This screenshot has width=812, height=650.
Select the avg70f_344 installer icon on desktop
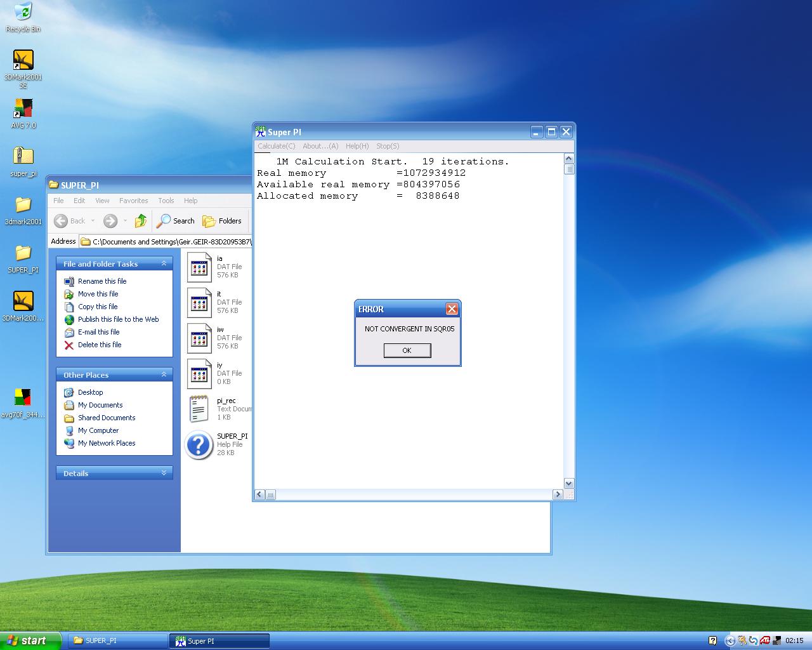[23, 403]
